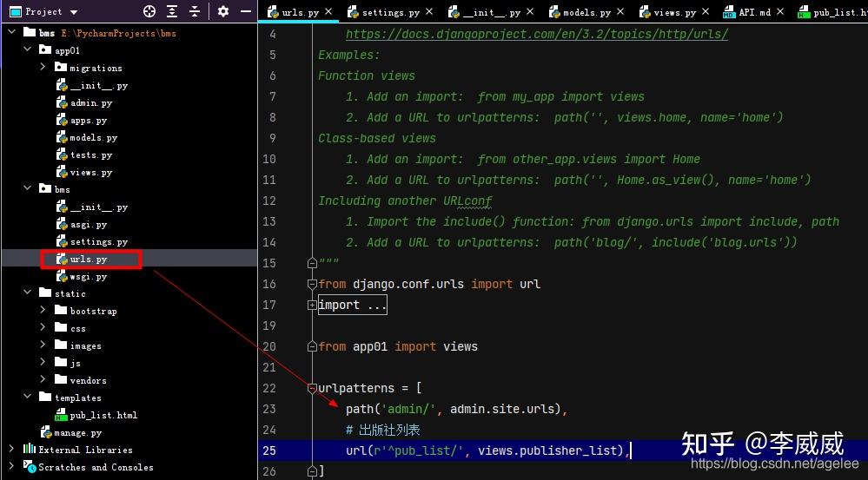Image resolution: width=868 pixels, height=480 pixels.
Task: Open Project panel settings gear
Action: click(x=223, y=11)
